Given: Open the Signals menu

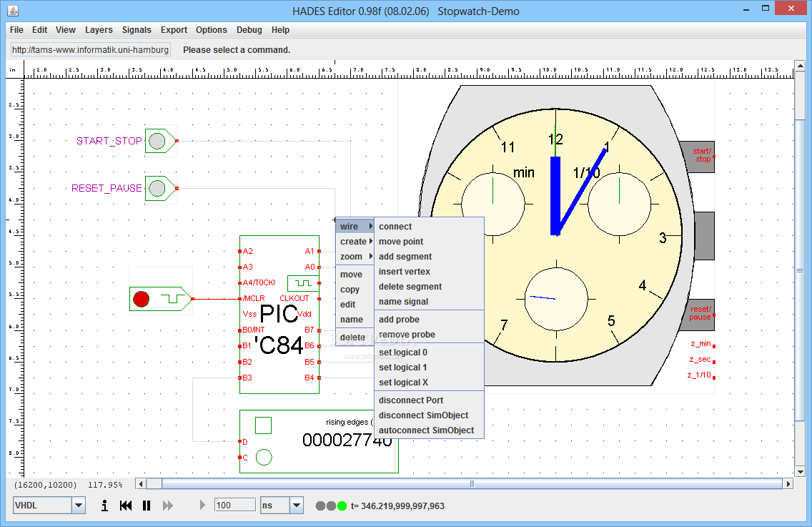Looking at the screenshot, I should click(137, 30).
